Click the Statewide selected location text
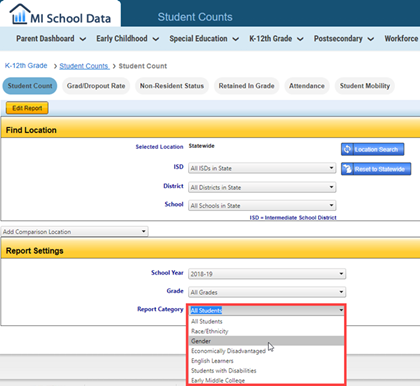This screenshot has width=420, height=386. click(201, 146)
